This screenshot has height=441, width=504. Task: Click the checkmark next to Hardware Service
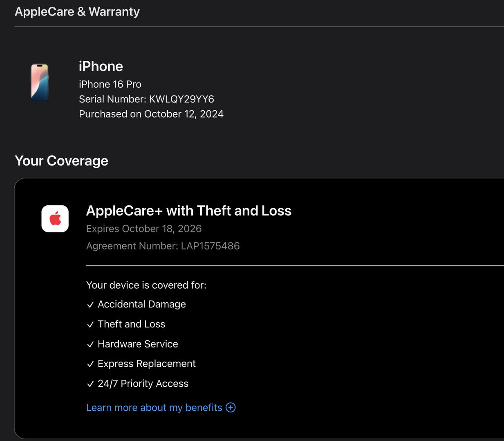90,345
